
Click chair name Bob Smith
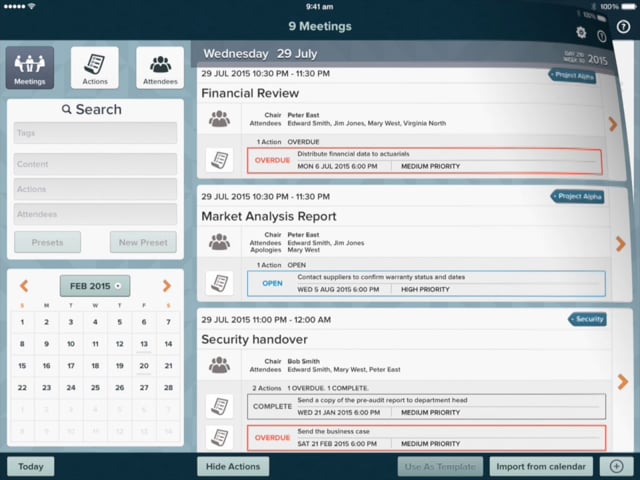pos(303,361)
